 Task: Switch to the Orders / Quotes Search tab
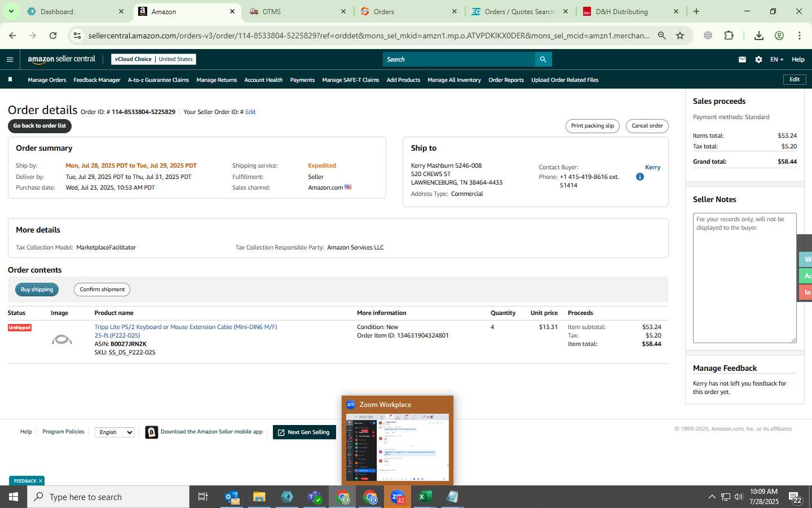pyautogui.click(x=519, y=11)
